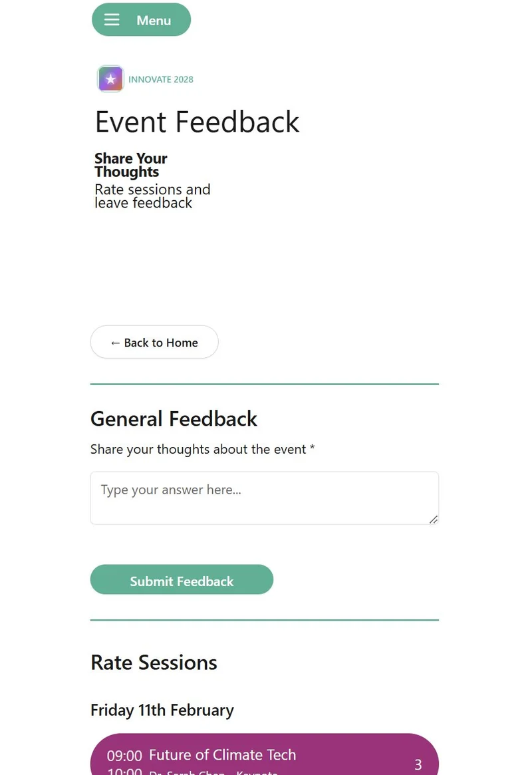Click the Event Feedback page title
Image resolution: width=532 pixels, height=775 pixels.
click(197, 122)
